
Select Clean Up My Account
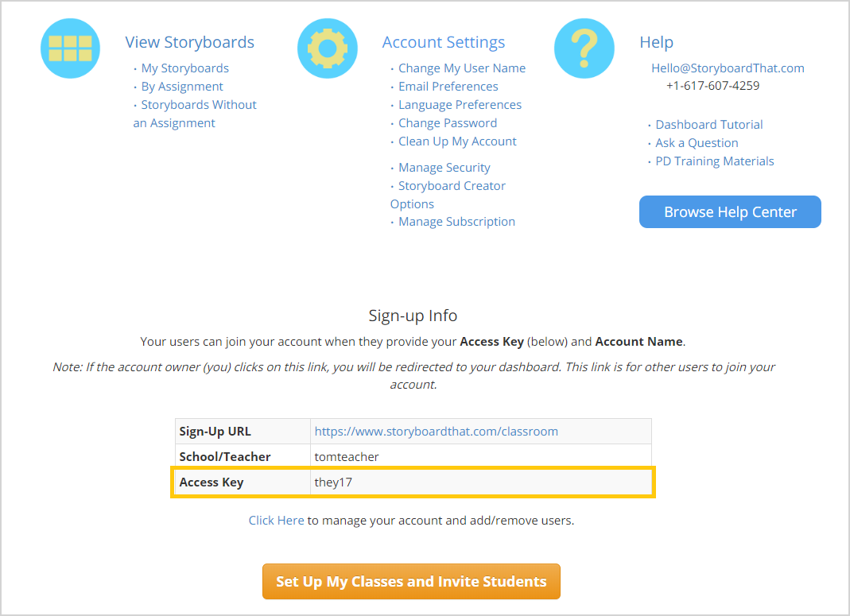[x=457, y=141]
